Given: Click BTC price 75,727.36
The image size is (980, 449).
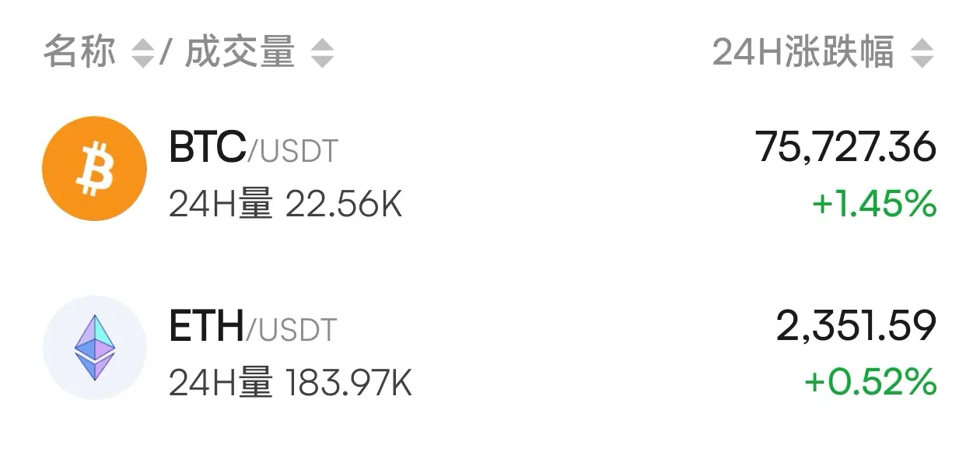Looking at the screenshot, I should click(x=845, y=148).
